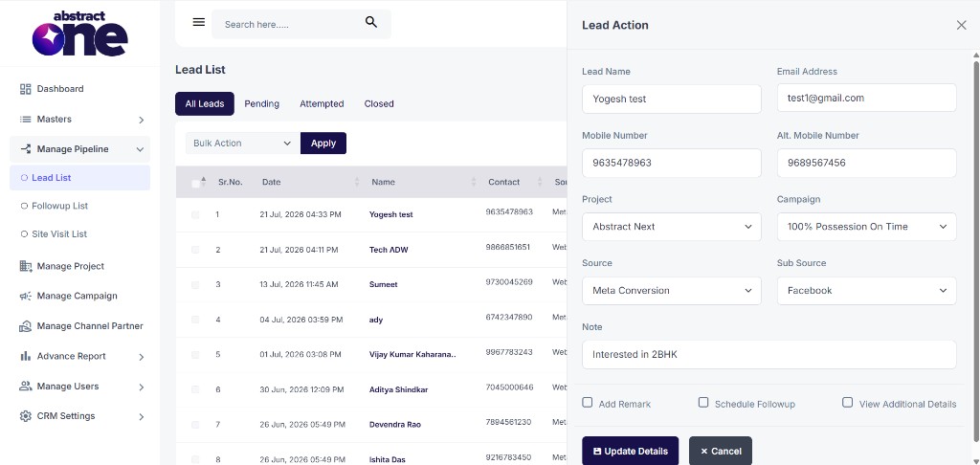Click contact number 7045000646
The width and height of the screenshot is (980, 465).
point(509,387)
